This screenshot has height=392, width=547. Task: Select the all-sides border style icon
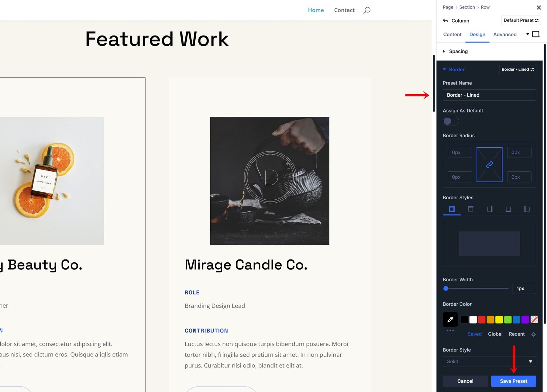tap(452, 209)
